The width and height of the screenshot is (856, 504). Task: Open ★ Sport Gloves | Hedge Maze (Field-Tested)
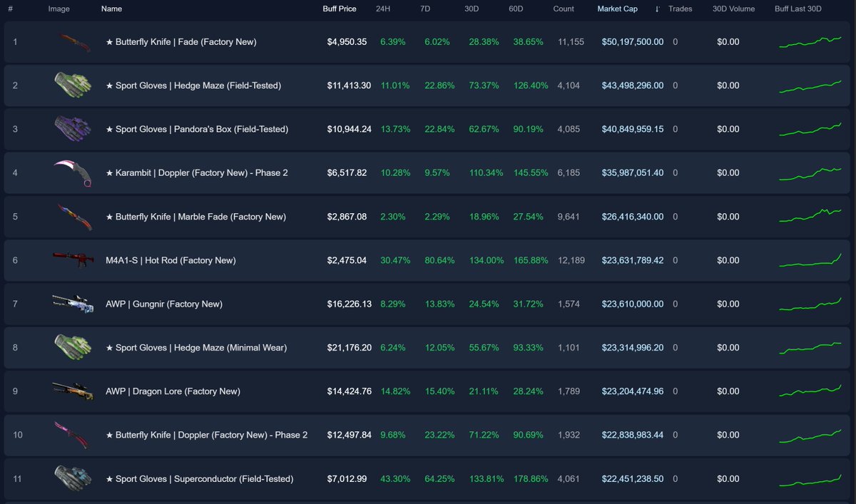tap(193, 86)
